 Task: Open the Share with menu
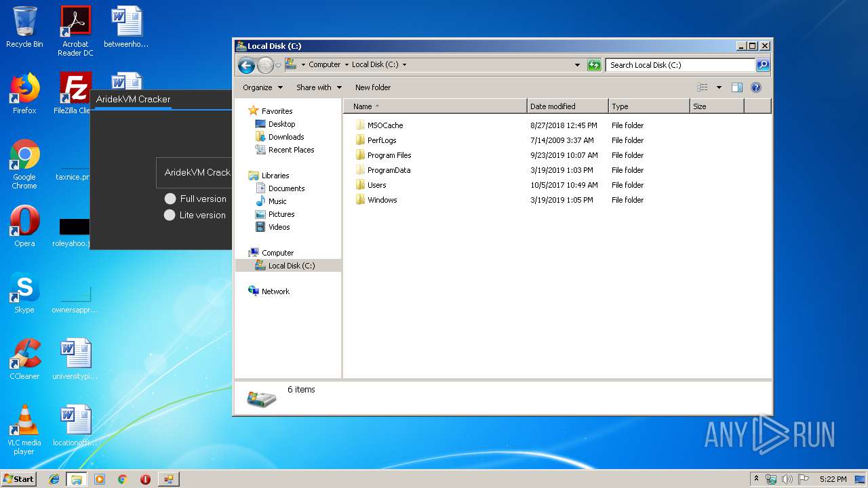click(x=319, y=87)
